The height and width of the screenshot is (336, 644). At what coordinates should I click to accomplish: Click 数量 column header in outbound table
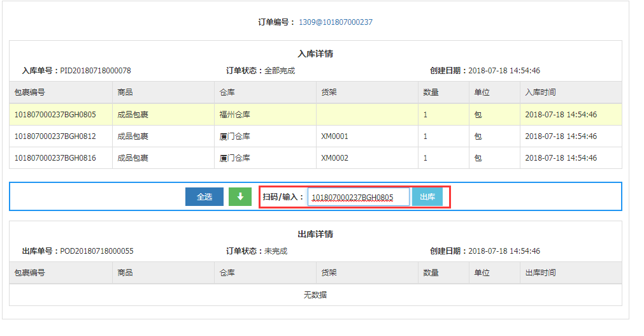click(431, 273)
